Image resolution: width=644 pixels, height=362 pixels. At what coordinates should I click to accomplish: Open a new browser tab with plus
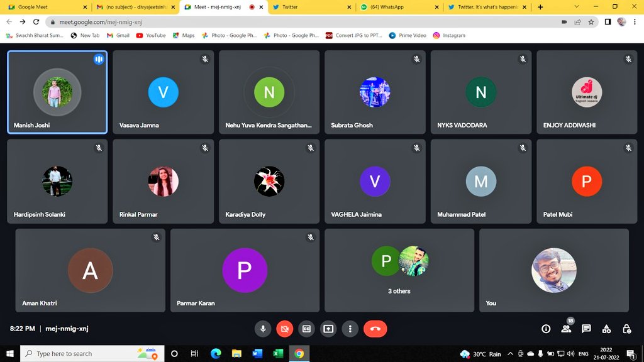click(x=540, y=7)
